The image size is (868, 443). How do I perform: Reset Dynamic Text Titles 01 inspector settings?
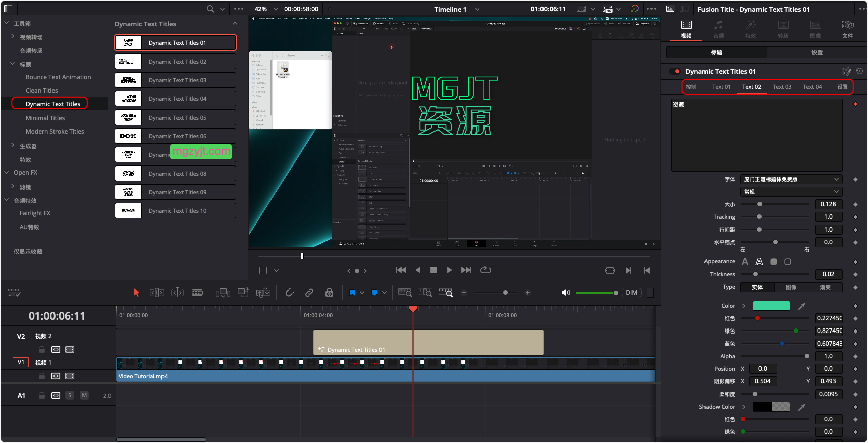point(859,71)
